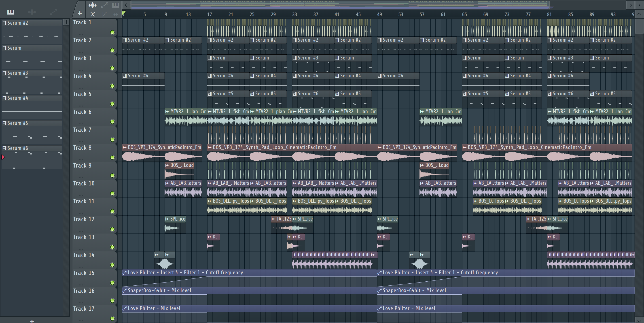
Task: Click the curve tool icon
Action: point(104,14)
